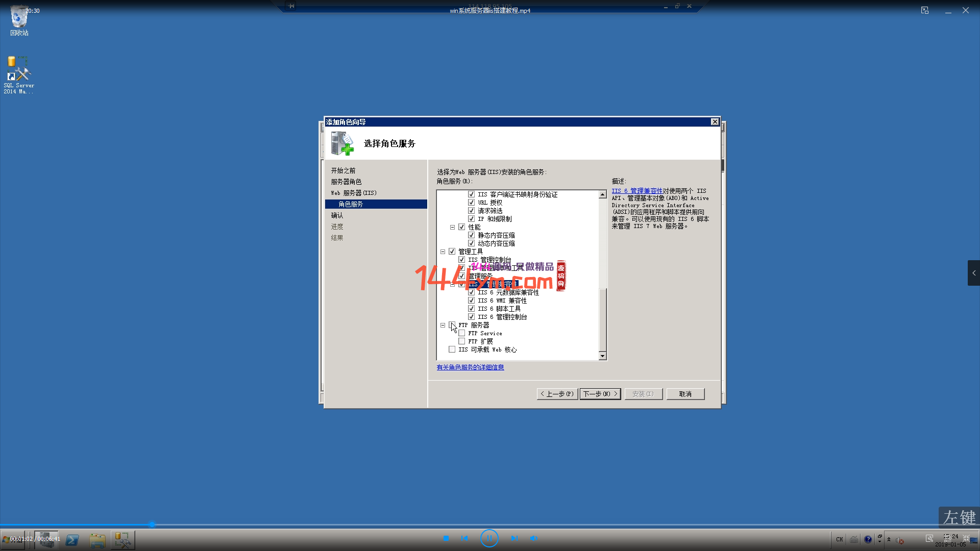The width and height of the screenshot is (980, 551).
Task: Open the PowerShell taskbar icon
Action: (x=72, y=540)
